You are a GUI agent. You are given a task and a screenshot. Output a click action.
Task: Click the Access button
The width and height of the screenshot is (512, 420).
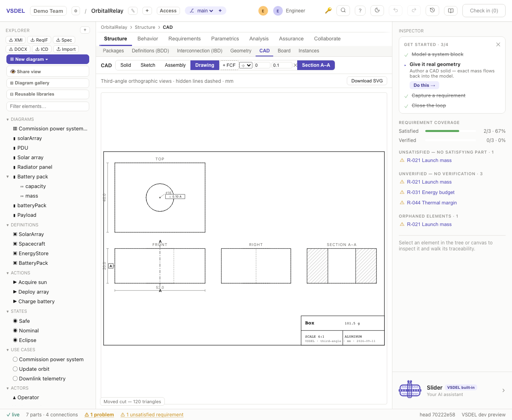point(168,11)
